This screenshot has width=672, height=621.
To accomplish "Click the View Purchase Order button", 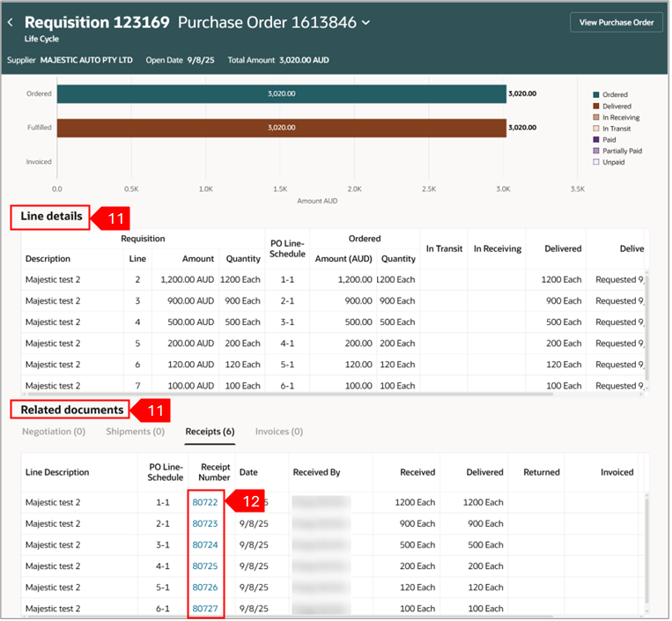I will coord(617,23).
